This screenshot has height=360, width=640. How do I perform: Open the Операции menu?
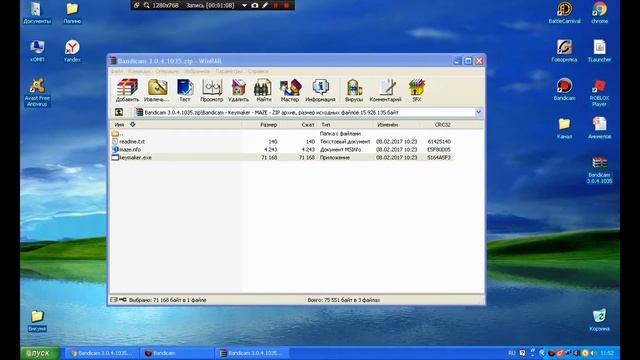[x=167, y=71]
